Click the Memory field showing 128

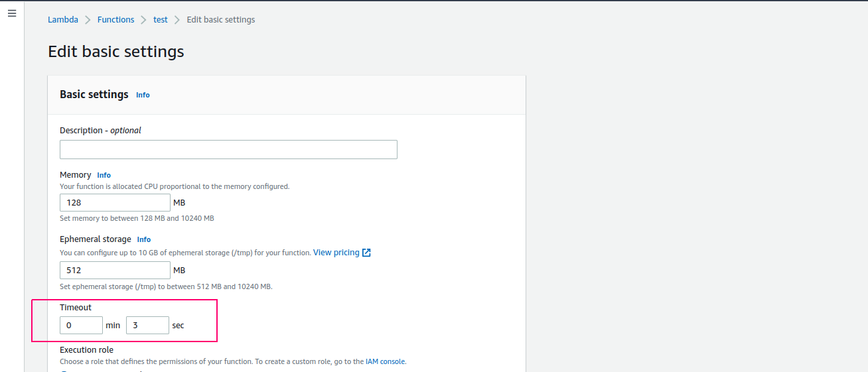(115, 203)
